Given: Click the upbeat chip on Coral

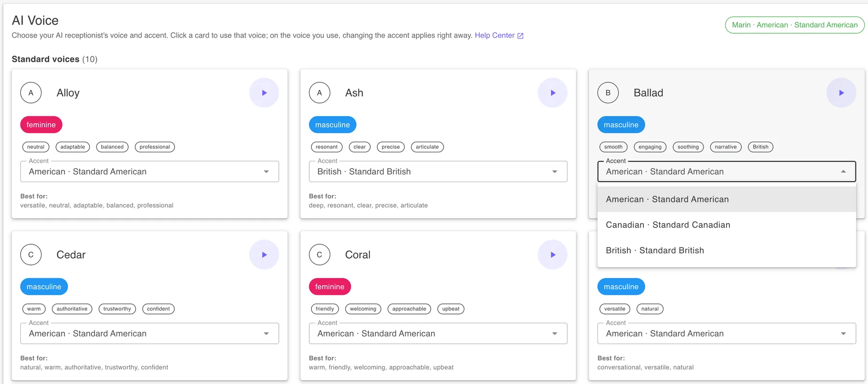Looking at the screenshot, I should (451, 309).
